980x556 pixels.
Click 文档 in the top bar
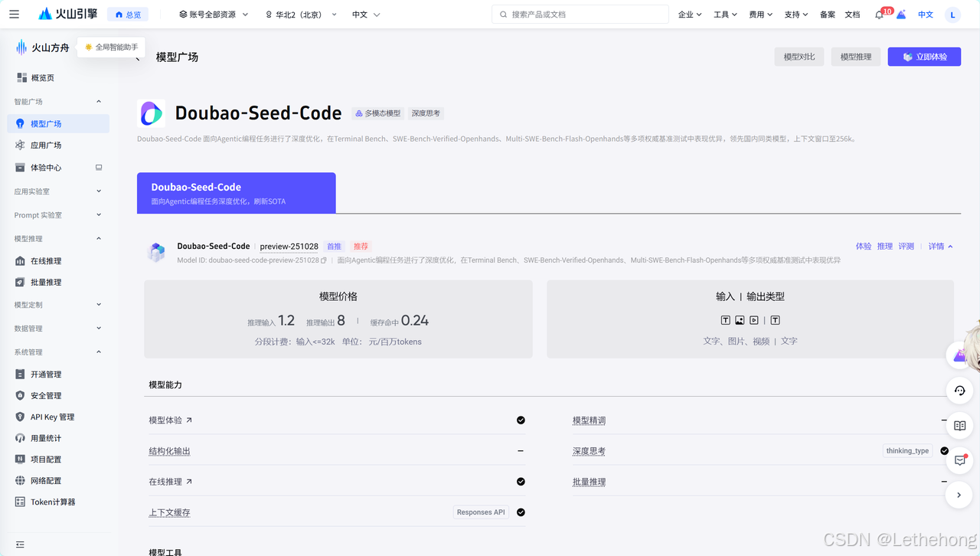tap(852, 15)
